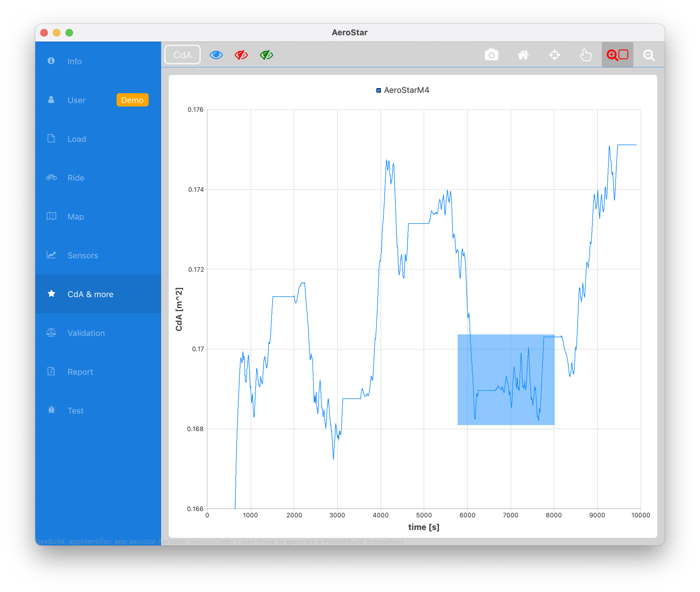Image resolution: width=700 pixels, height=592 pixels.
Task: Click the bug icon for Test
Action: coord(51,410)
